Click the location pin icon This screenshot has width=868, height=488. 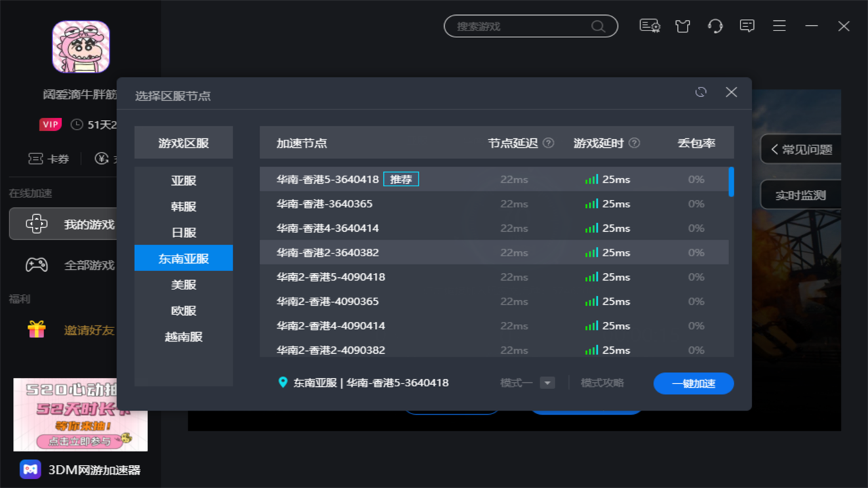tap(283, 382)
